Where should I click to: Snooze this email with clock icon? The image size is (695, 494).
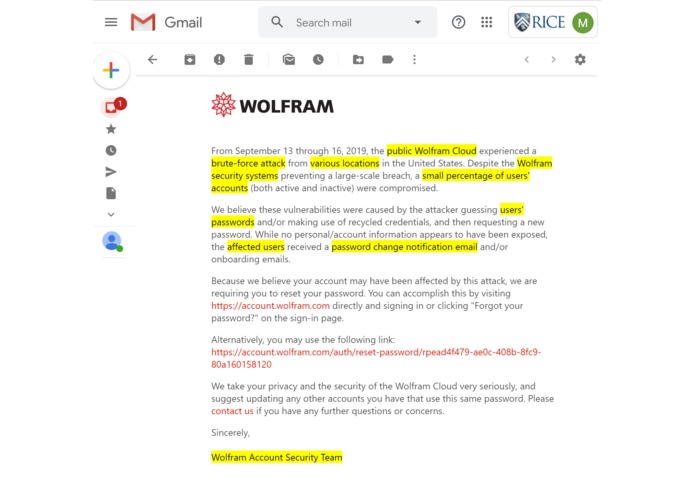[x=318, y=59]
